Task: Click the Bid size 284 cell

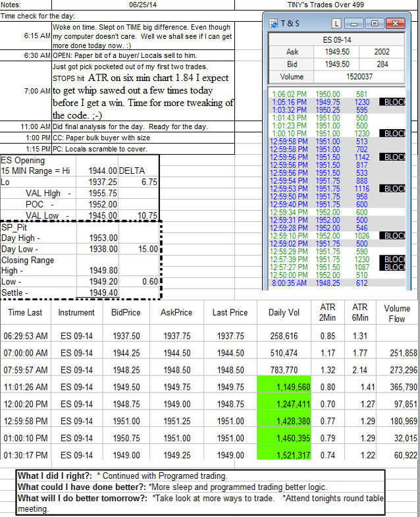Action: [382, 65]
